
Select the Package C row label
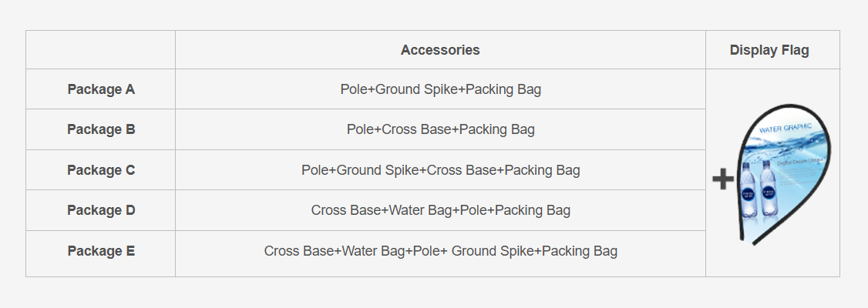(101, 170)
